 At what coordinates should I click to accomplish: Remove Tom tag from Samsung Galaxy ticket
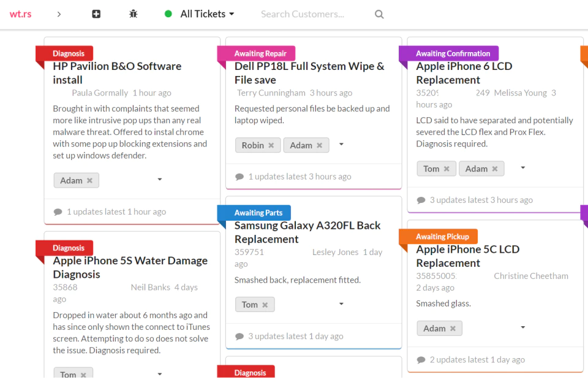tap(265, 305)
